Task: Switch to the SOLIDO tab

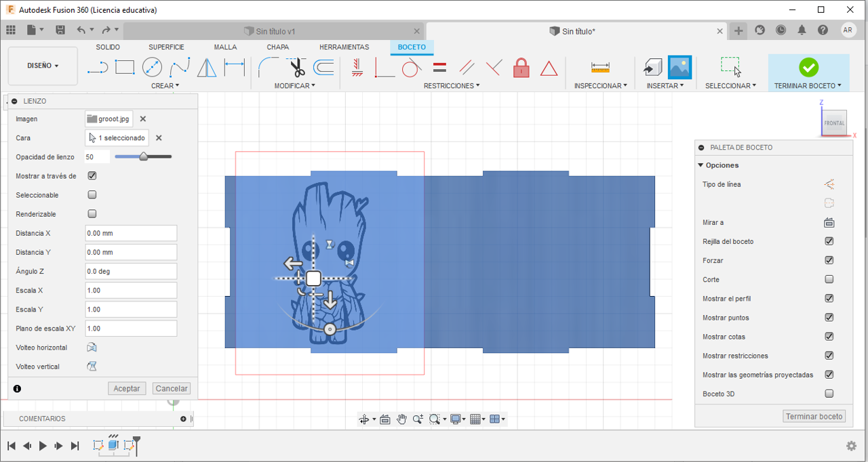Action: tap(108, 47)
